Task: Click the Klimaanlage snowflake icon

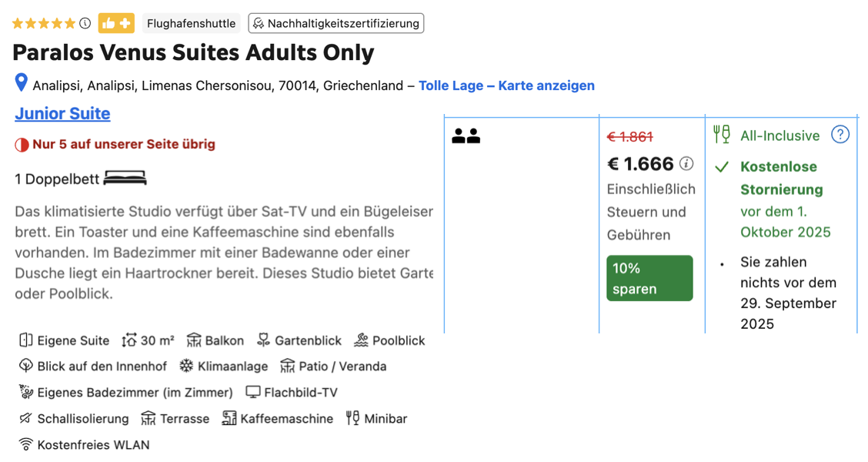Action: 186,366
